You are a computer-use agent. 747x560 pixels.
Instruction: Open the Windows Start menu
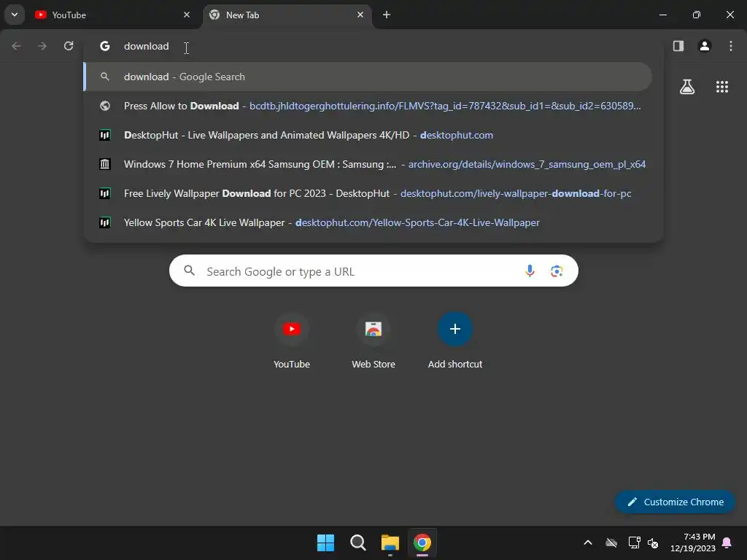[326, 542]
